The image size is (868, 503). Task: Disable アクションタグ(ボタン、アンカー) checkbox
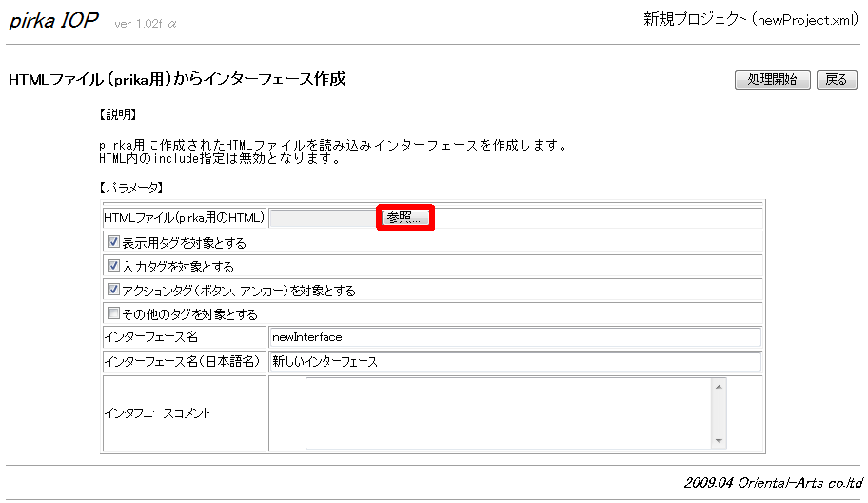pyautogui.click(x=114, y=290)
